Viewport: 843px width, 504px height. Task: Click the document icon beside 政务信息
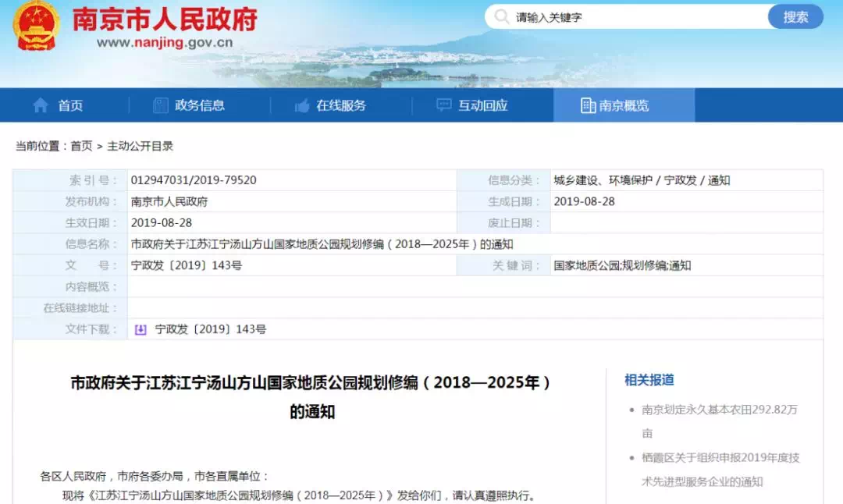(x=161, y=105)
